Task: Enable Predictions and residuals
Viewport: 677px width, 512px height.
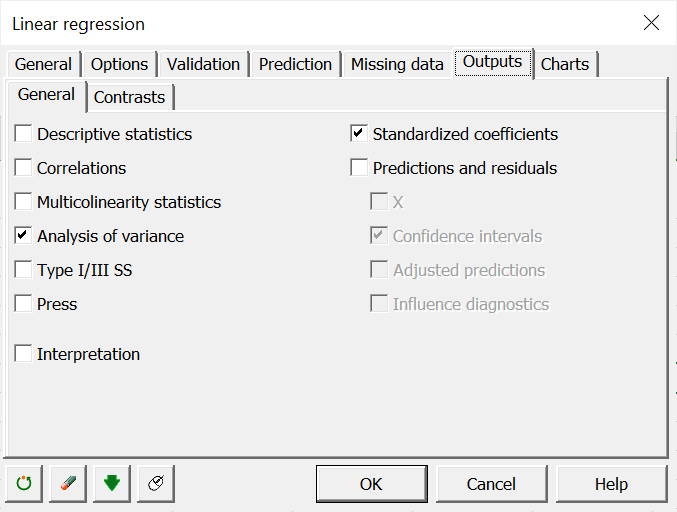Action: tap(359, 168)
